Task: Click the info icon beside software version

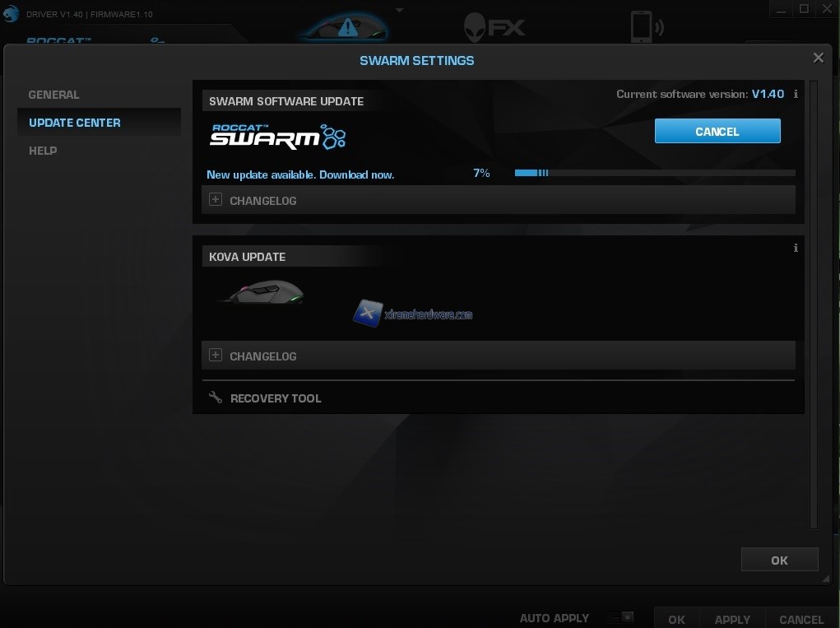Action: click(796, 95)
